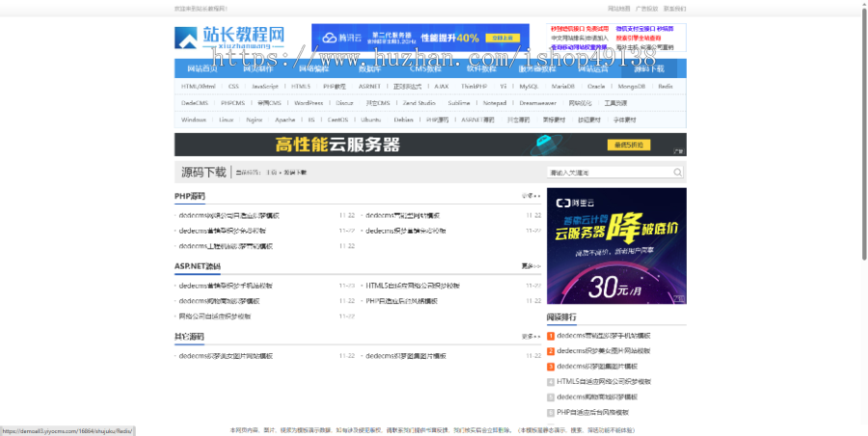Open the 软件教程 nav tab
The height and width of the screenshot is (436, 868).
(481, 68)
